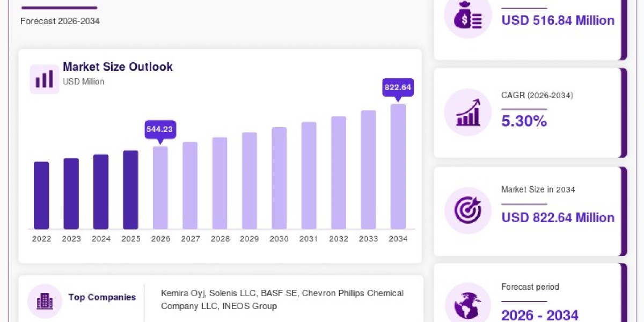Click the Kemira Oyj, Solenis LLC company list line
The image size is (644, 322).
282,293
